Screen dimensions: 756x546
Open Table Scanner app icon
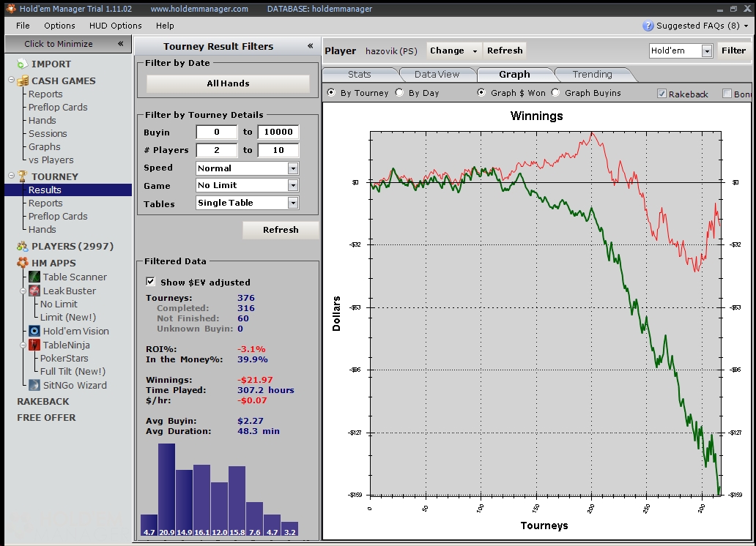[x=34, y=277]
